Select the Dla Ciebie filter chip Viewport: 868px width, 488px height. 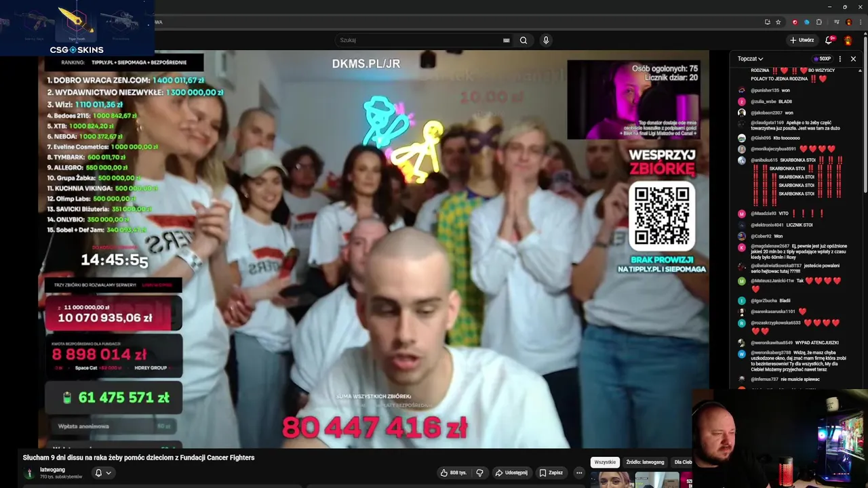(x=682, y=462)
